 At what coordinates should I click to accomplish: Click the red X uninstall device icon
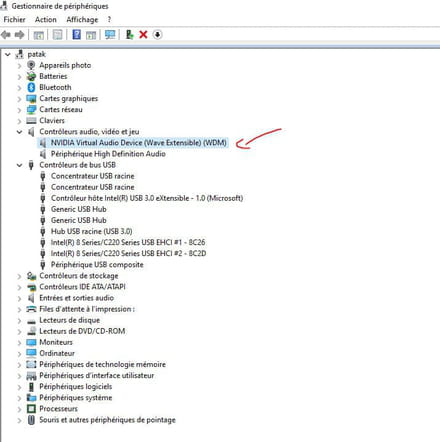tap(143, 34)
